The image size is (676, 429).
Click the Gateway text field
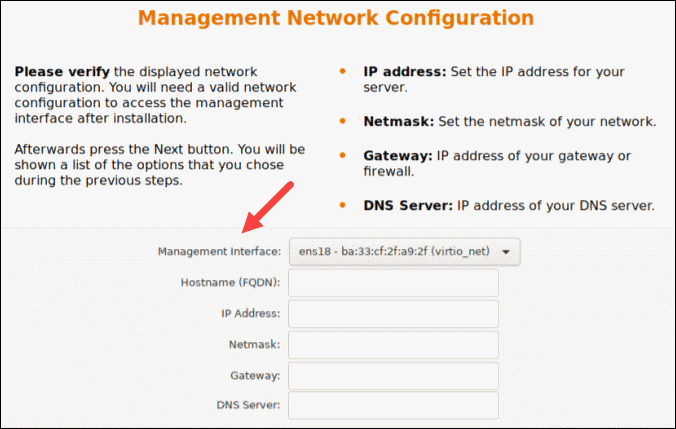click(393, 376)
